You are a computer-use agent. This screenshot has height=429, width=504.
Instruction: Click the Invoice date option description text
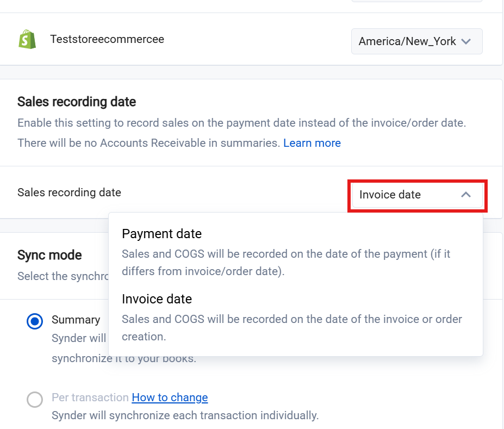(x=291, y=327)
